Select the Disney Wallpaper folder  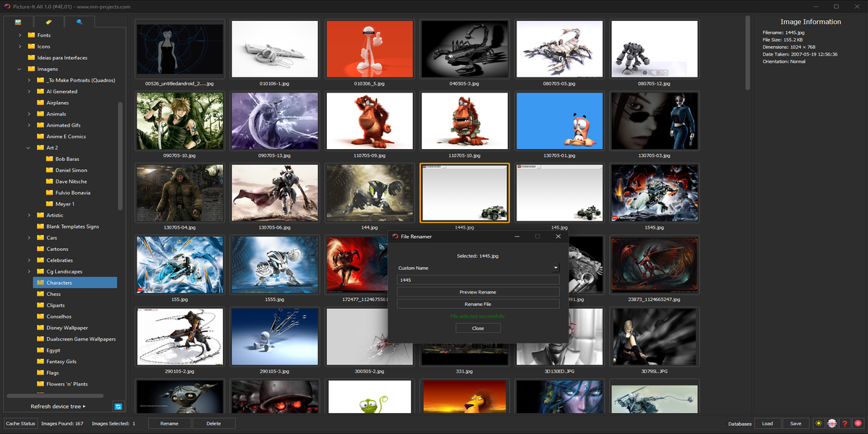click(67, 328)
